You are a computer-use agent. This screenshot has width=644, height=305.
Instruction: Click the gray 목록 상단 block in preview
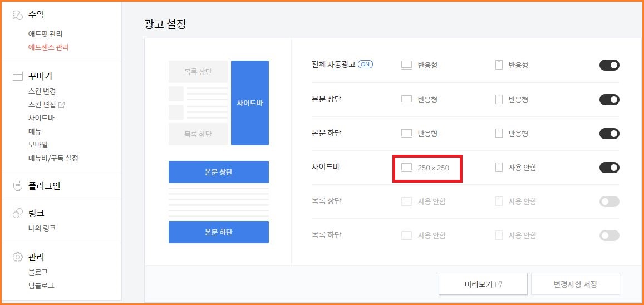pos(198,72)
